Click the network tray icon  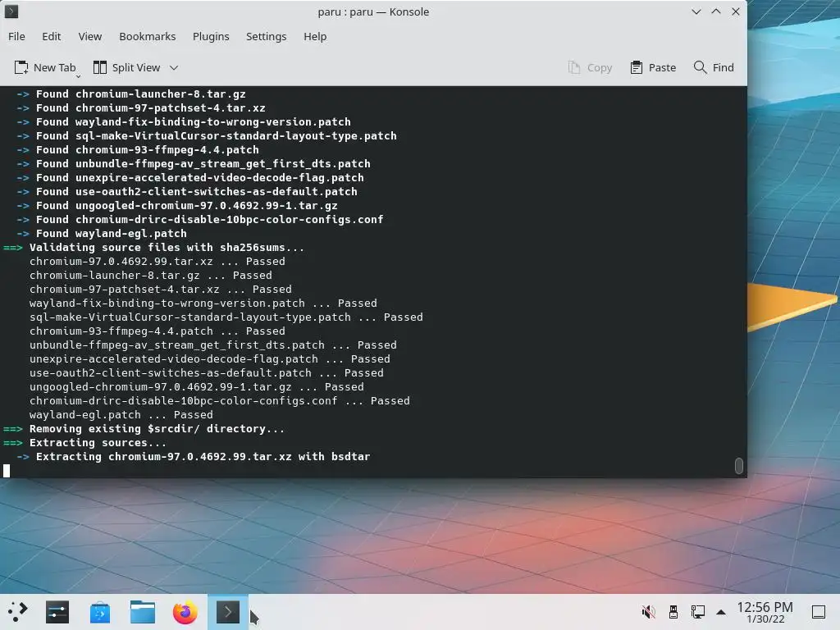[697, 612]
